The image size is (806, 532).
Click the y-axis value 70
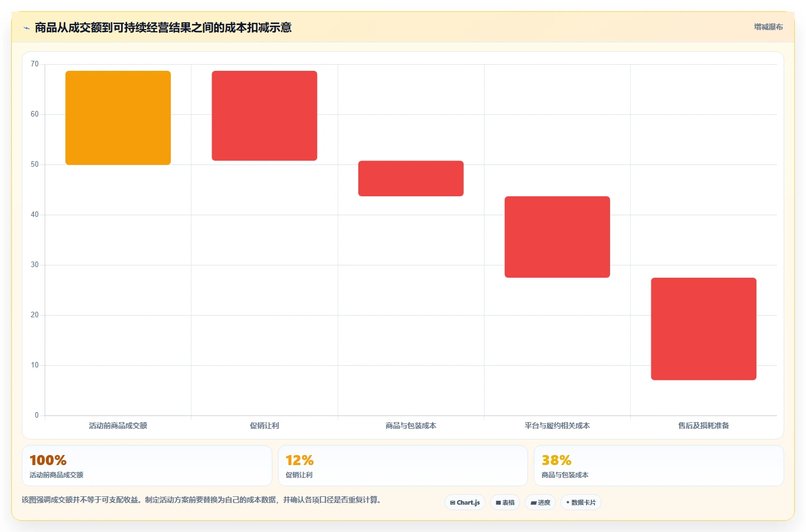[x=35, y=64]
